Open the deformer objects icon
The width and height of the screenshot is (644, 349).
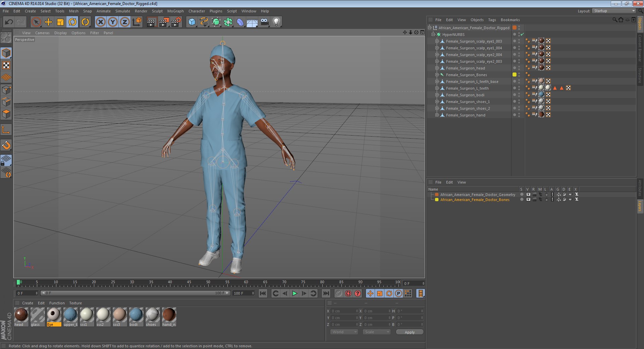tap(240, 22)
